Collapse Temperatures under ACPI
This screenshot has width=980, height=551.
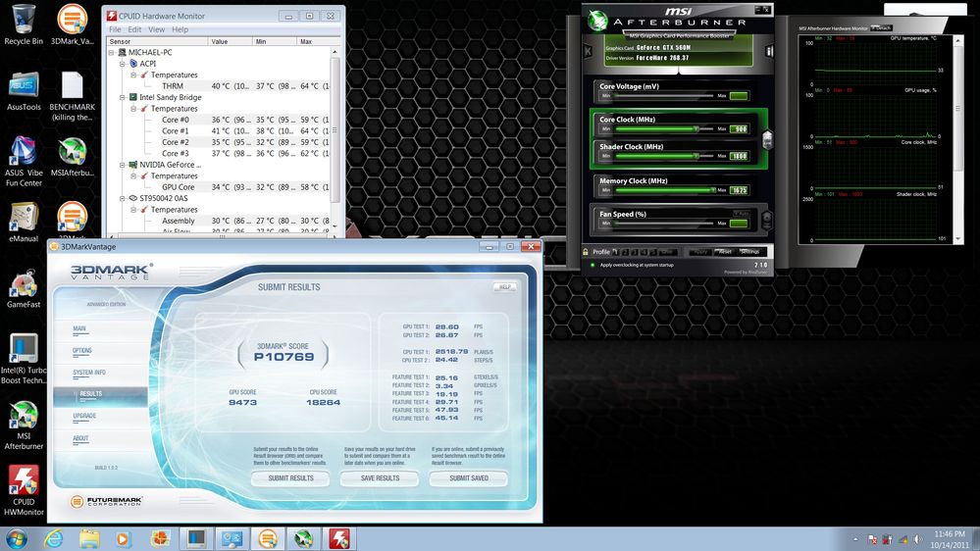point(133,75)
